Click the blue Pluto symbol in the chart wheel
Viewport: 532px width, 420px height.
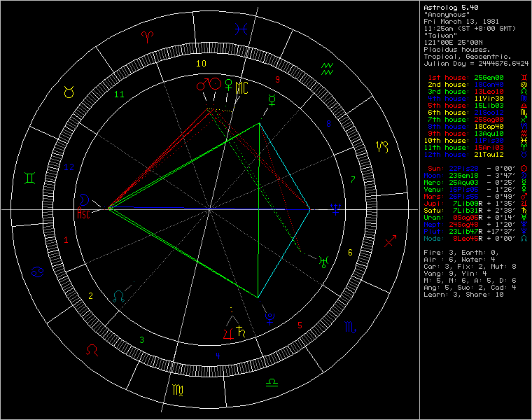(269, 318)
